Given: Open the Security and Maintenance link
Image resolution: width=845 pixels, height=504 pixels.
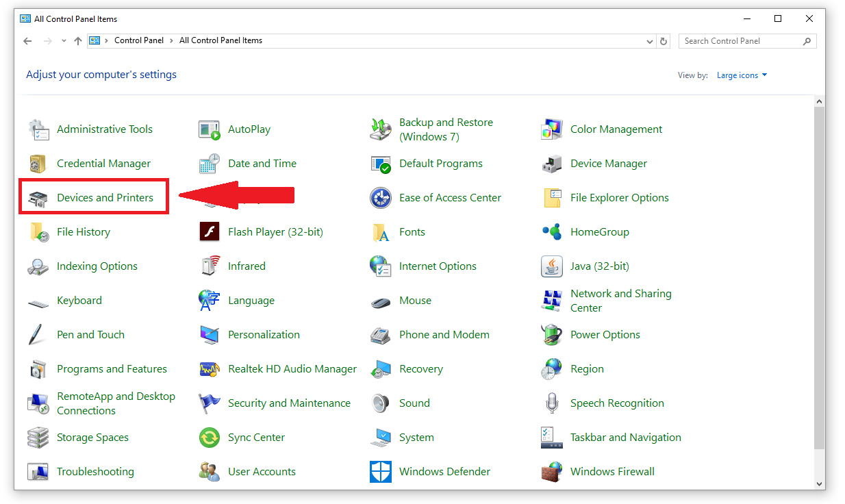Looking at the screenshot, I should (x=289, y=403).
